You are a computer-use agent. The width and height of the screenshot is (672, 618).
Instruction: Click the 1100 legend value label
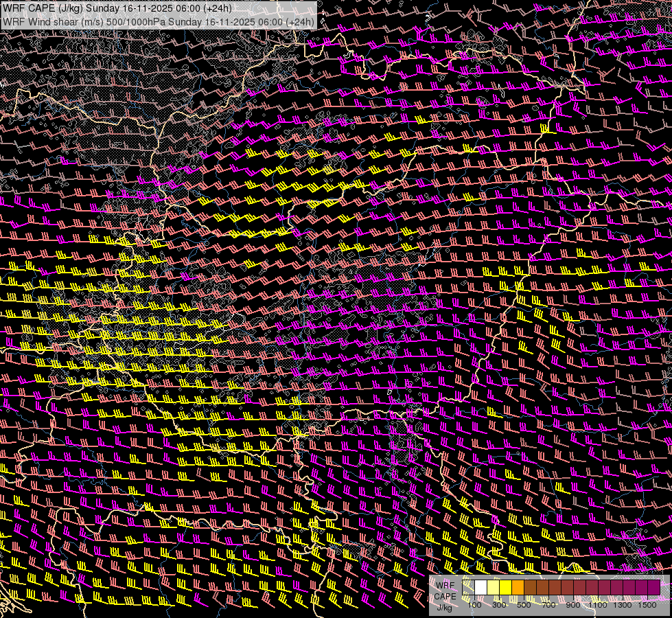point(597,605)
